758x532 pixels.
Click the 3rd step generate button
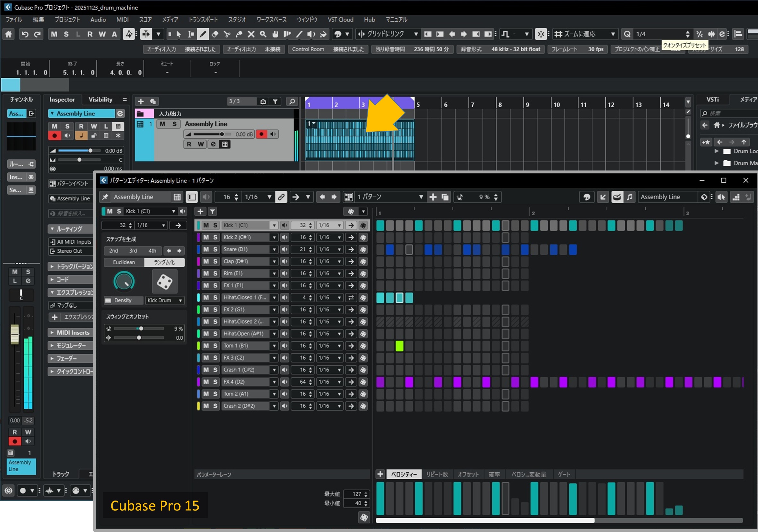133,251
